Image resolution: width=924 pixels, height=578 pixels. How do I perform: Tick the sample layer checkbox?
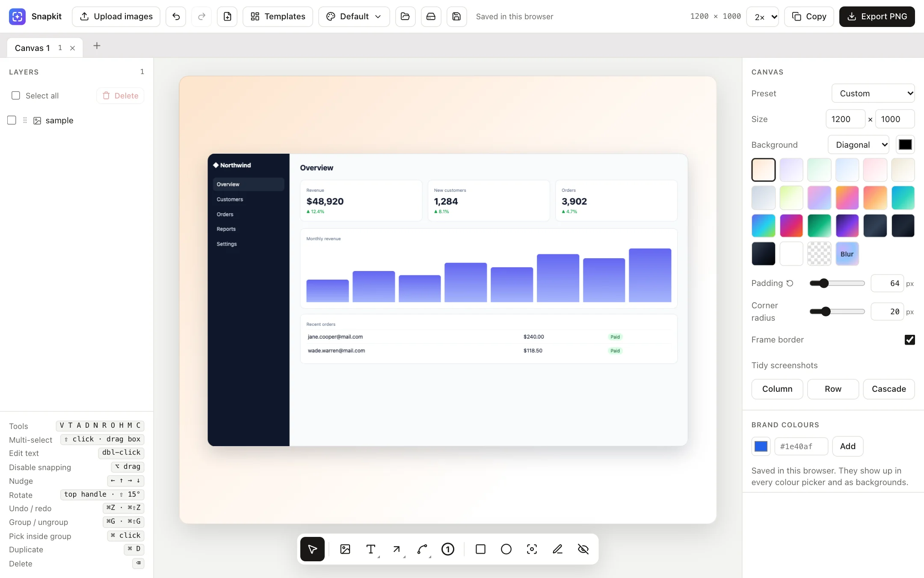pyautogui.click(x=12, y=120)
